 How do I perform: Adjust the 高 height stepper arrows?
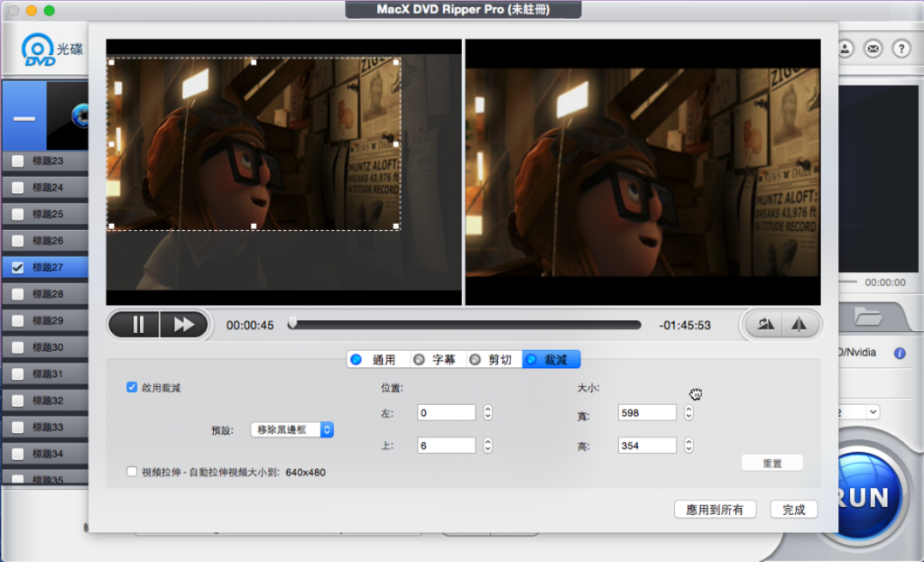(688, 446)
